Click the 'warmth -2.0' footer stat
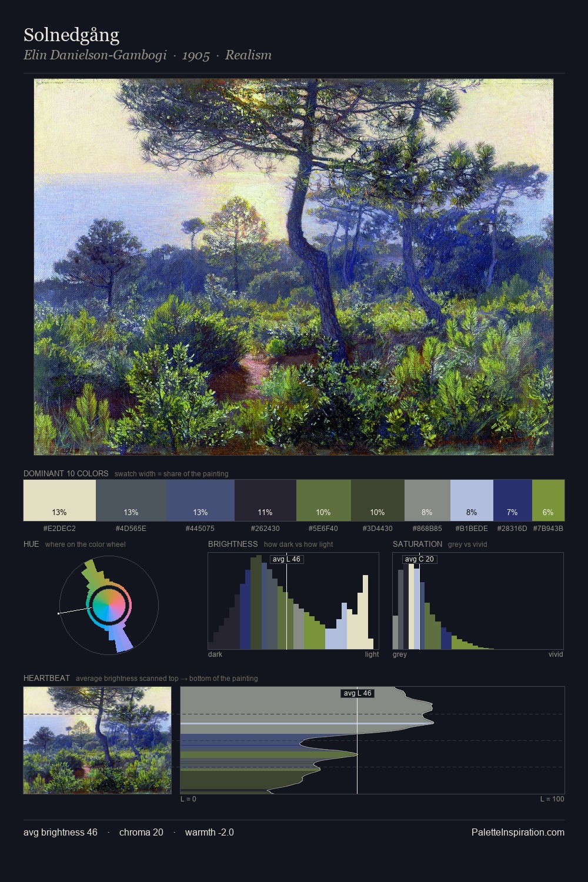Image resolution: width=588 pixels, height=882 pixels. (209, 832)
